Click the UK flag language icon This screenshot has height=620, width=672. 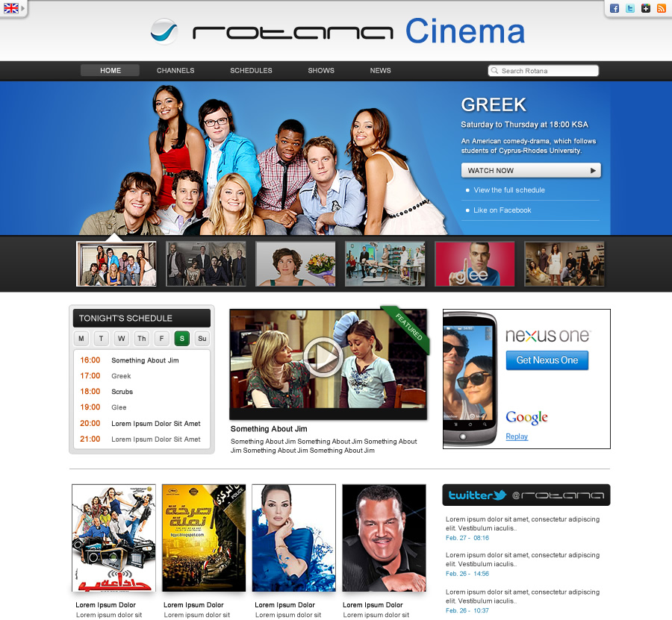[11, 7]
